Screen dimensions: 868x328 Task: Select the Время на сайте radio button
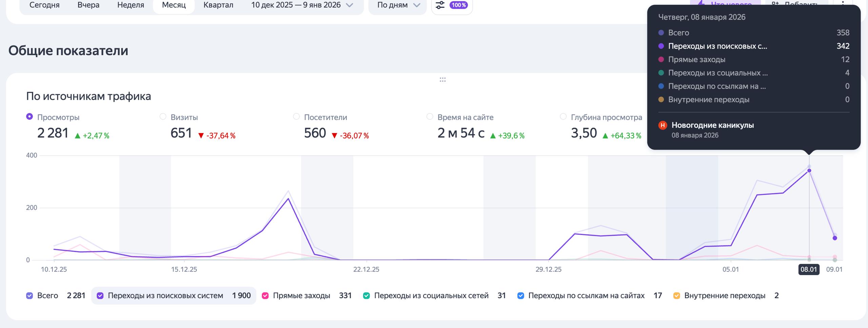(x=430, y=116)
